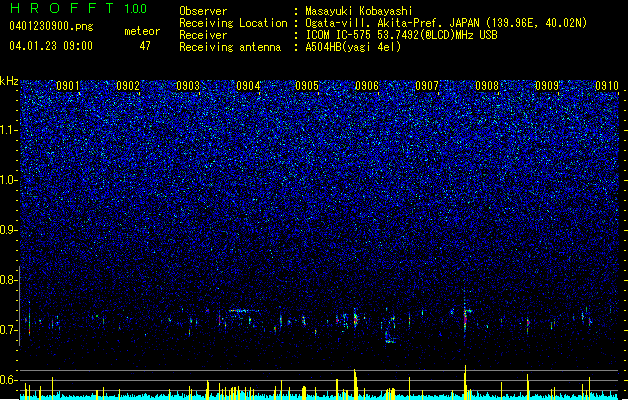Click the 0.9 frequency axis label

coord(9,230)
